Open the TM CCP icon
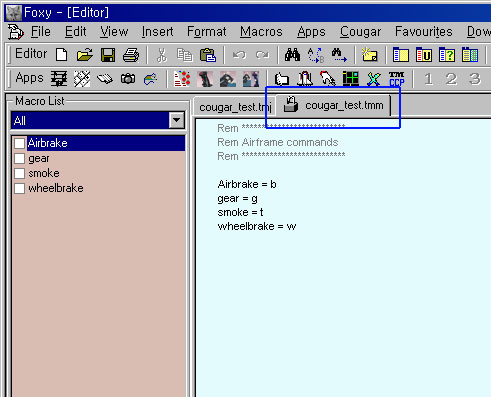Screen dimensions: 491x397 397,79
